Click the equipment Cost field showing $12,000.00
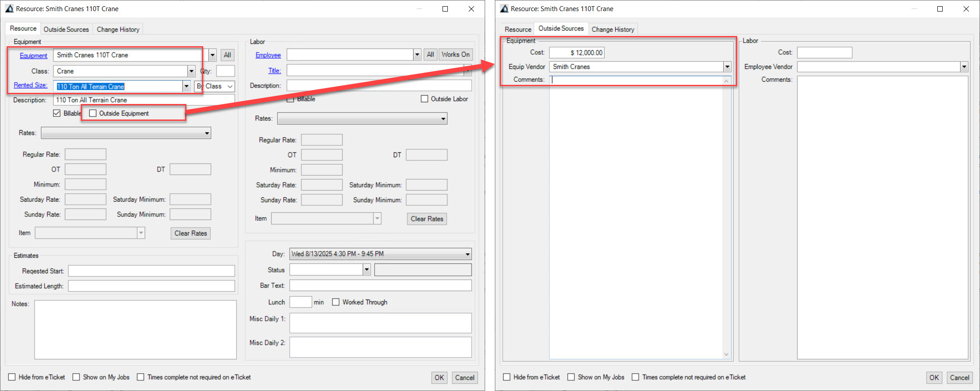This screenshot has height=391, width=980. coord(577,52)
